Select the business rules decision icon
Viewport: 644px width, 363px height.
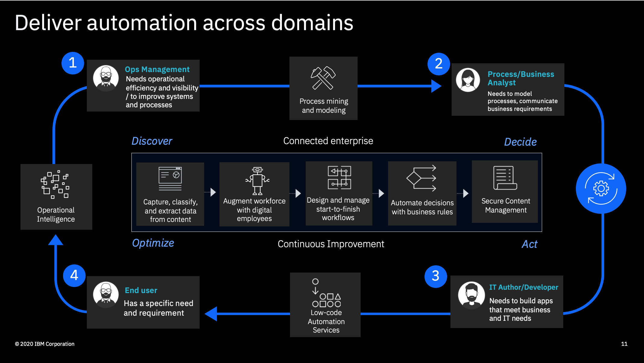pos(421,178)
